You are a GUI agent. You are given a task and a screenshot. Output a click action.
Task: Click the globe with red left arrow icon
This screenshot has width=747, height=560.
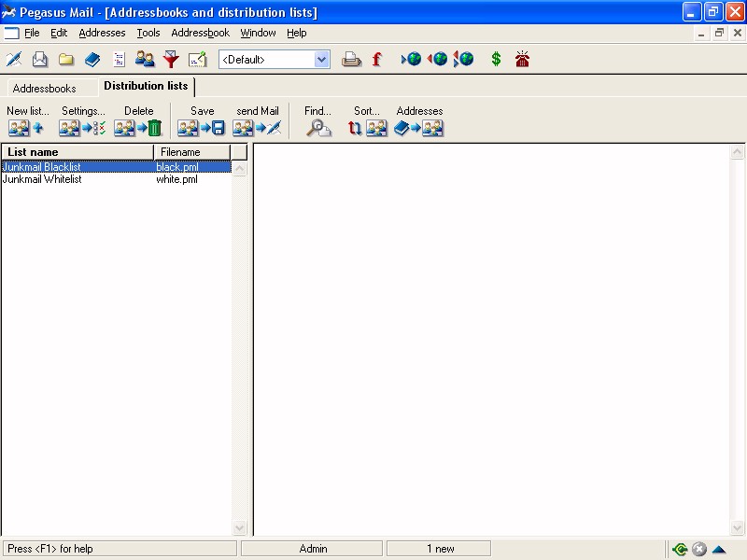coord(437,60)
